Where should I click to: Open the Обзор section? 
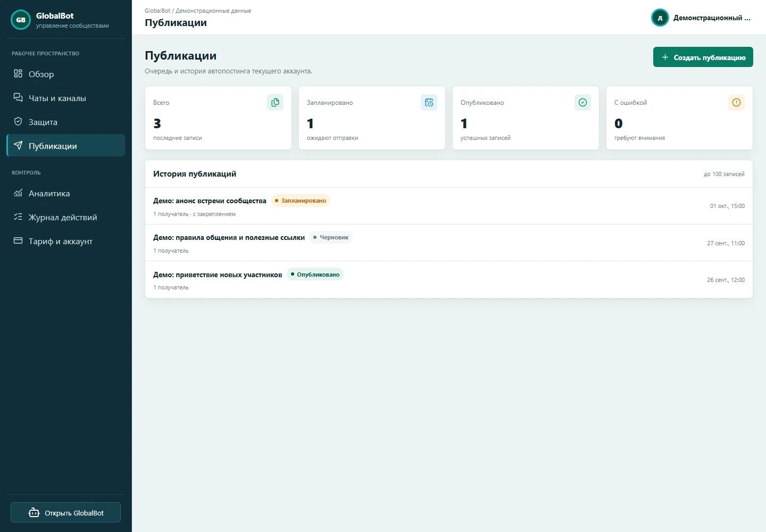tap(65, 74)
